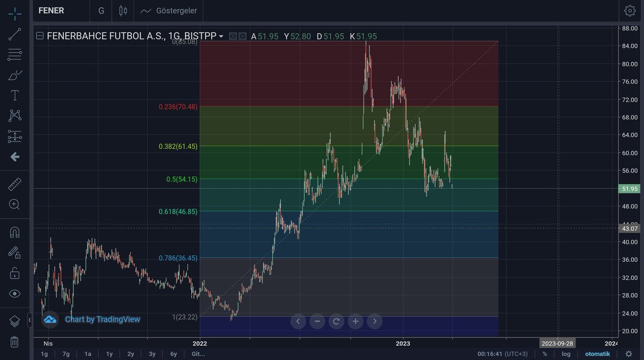Toggle otomatik auto scale
Viewport: 644px width, 360px height.
[597, 354]
